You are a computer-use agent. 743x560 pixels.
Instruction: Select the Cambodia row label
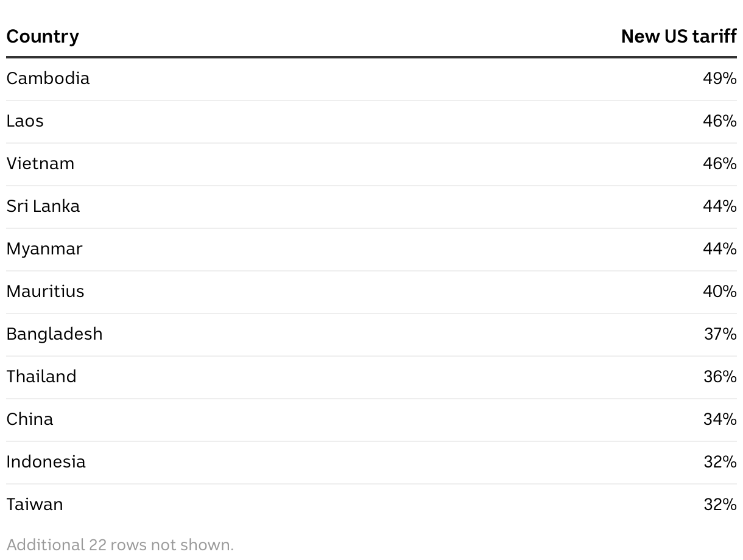click(x=48, y=79)
